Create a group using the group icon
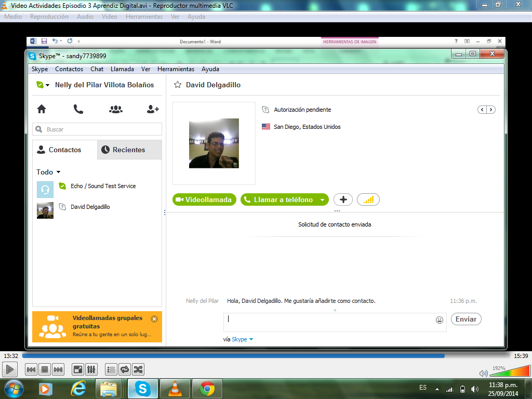The height and width of the screenshot is (399, 532). [116, 109]
